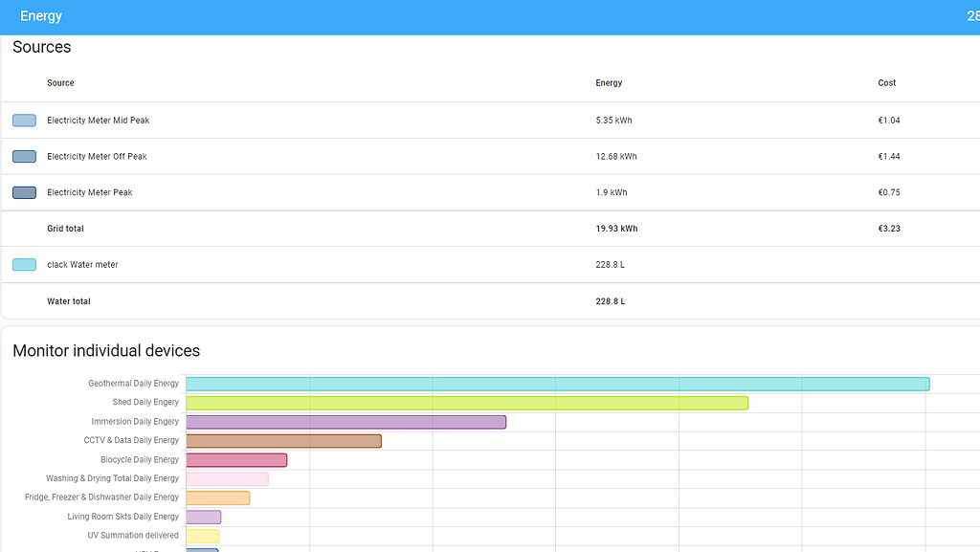The image size is (980, 552).
Task: Click the bold 228.8 L Water total value
Action: point(611,301)
